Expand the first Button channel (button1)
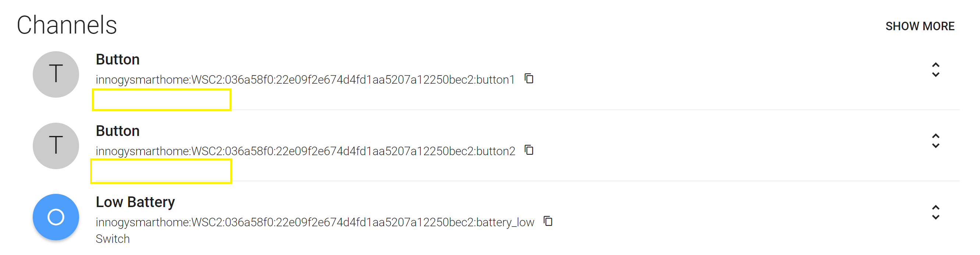The width and height of the screenshot is (980, 255). click(935, 70)
